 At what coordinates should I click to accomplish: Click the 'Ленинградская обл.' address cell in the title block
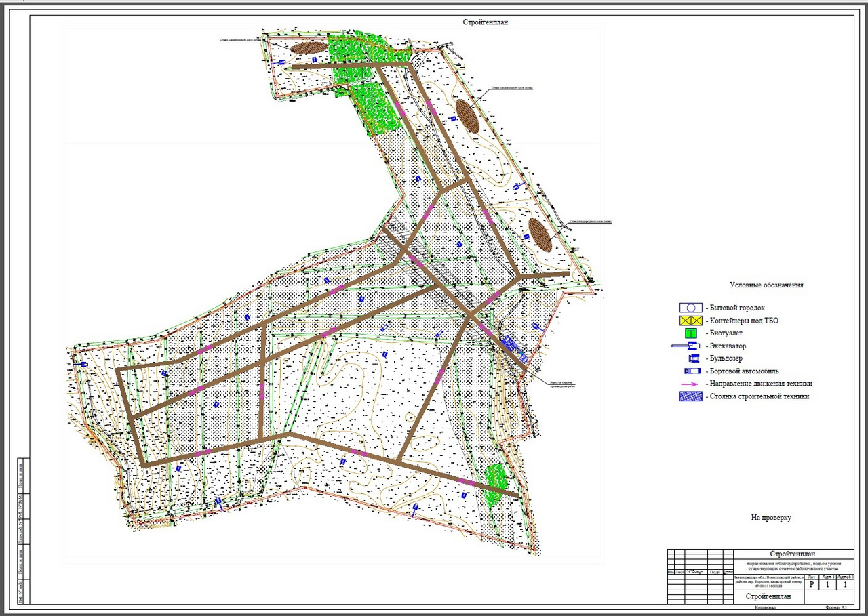[x=769, y=582]
